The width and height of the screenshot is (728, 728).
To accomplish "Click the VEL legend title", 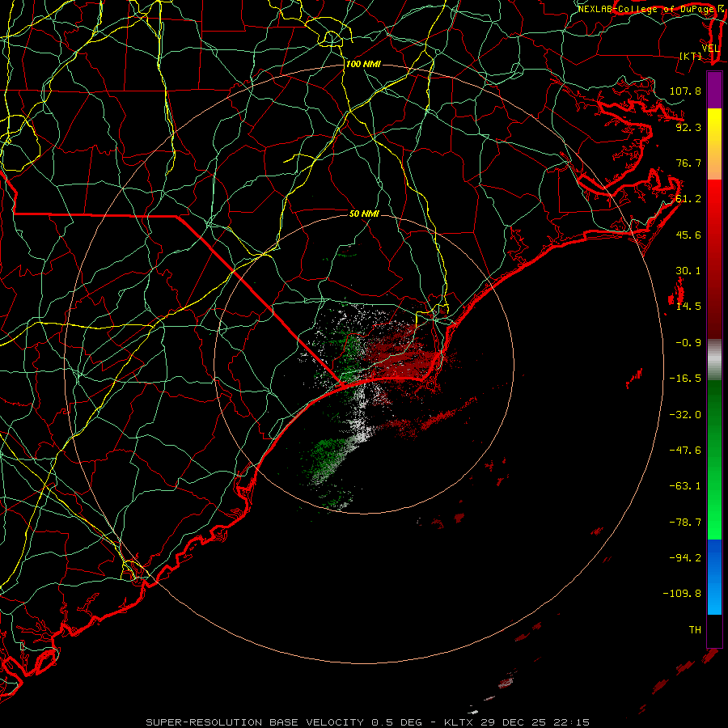I will (x=710, y=49).
